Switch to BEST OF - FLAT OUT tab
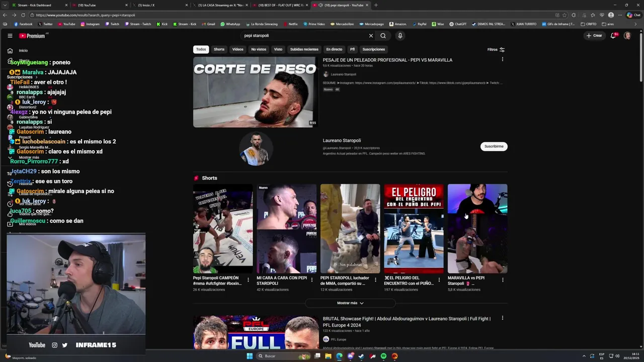The height and width of the screenshot is (362, 644). (281, 5)
